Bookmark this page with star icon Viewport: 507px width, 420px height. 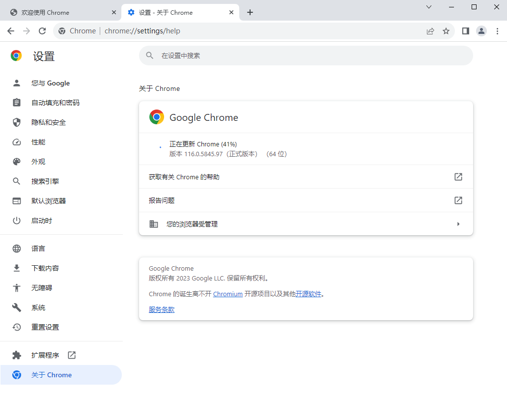point(446,31)
